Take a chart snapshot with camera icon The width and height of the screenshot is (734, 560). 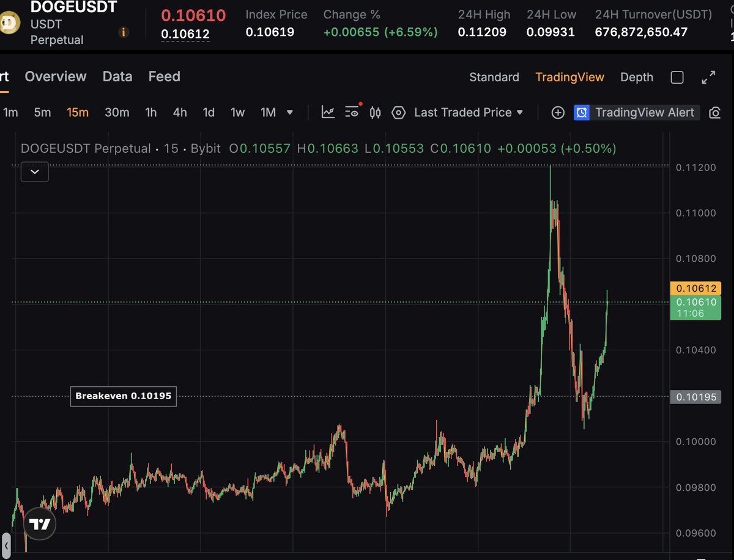[714, 112]
